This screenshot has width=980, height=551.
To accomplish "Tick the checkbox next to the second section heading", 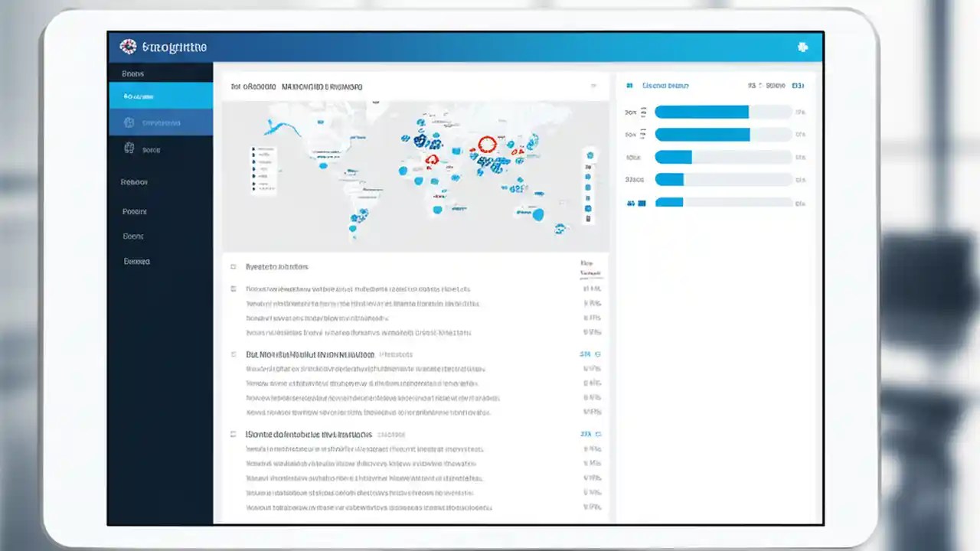I will [233, 354].
